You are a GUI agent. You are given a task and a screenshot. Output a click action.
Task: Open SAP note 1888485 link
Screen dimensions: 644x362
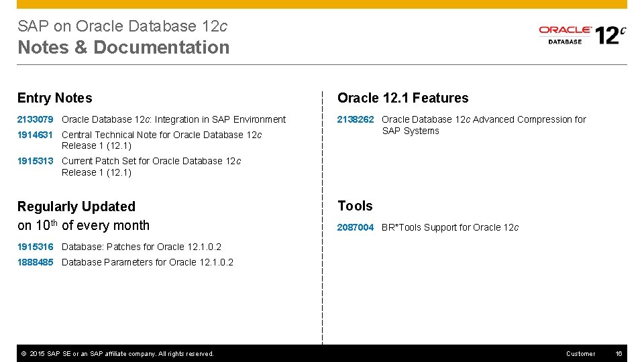pos(35,262)
